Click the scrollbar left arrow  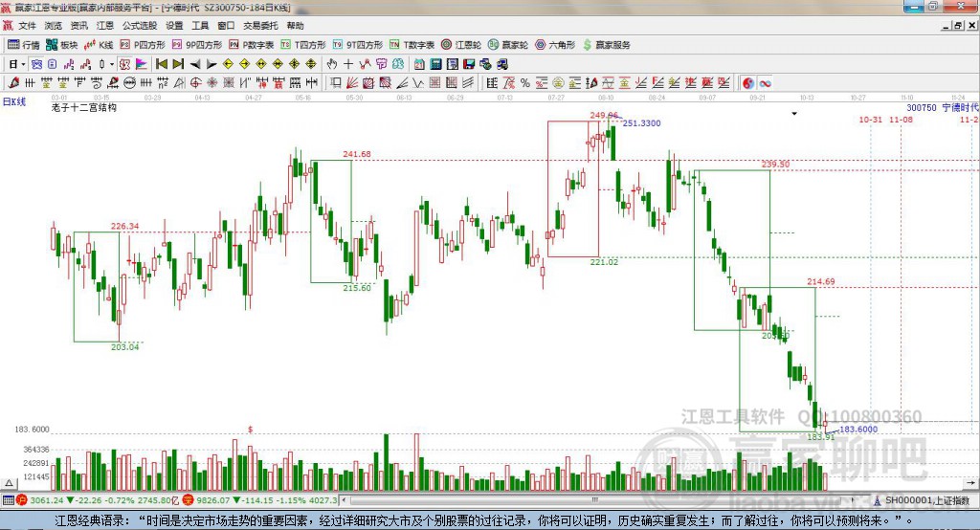(x=344, y=500)
